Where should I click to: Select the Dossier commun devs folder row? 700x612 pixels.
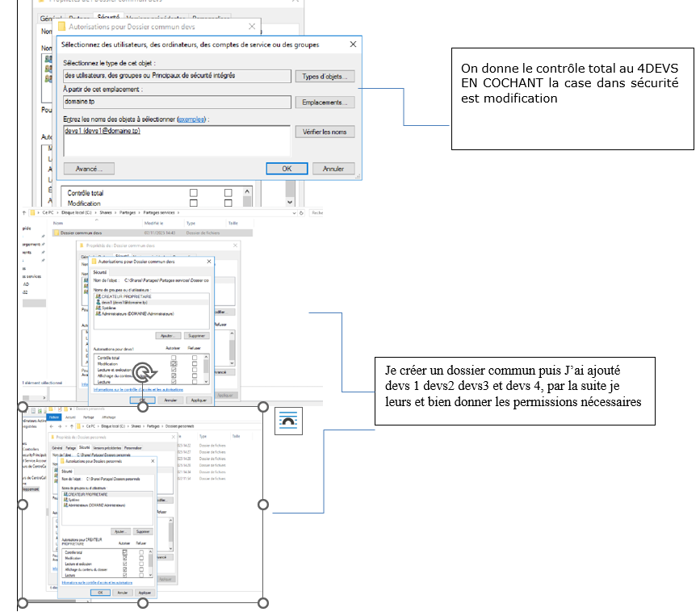pos(97,233)
